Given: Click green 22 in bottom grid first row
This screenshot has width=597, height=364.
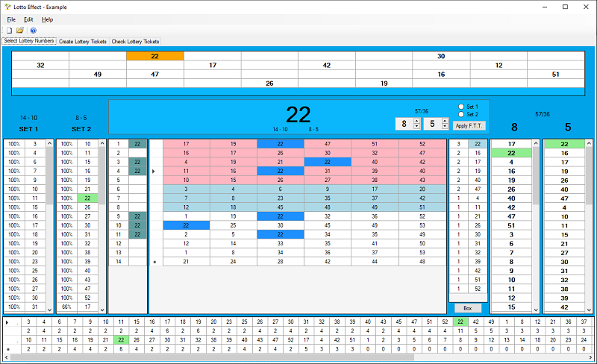Looking at the screenshot, I should (460, 321).
